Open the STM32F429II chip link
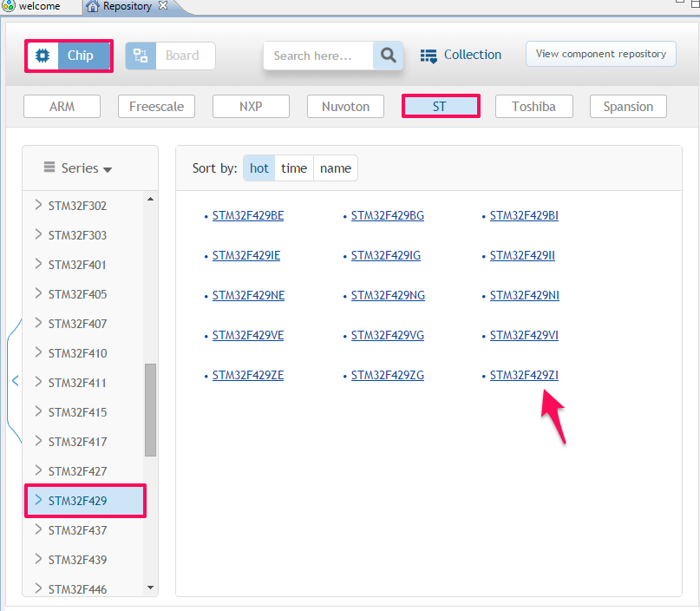700x611 pixels. (x=522, y=255)
